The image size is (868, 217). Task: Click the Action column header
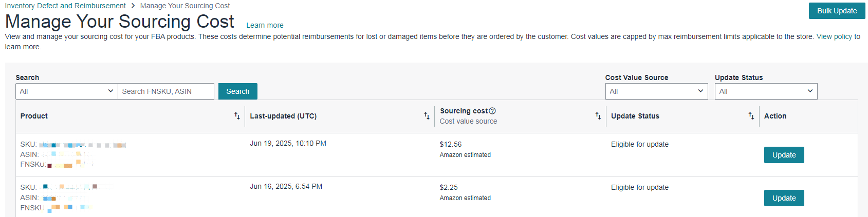point(775,116)
